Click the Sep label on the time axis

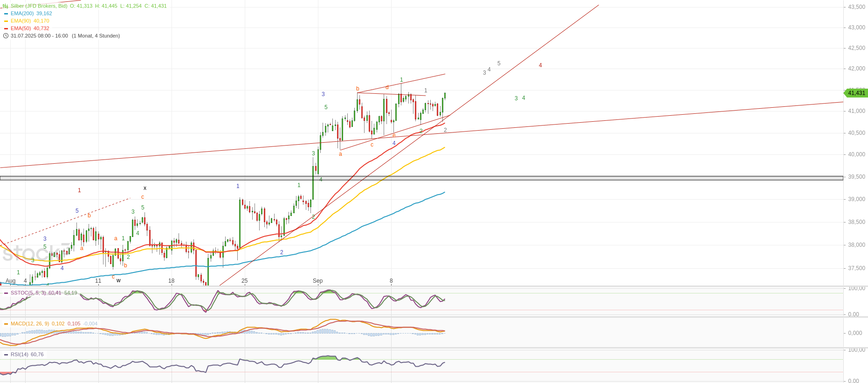[x=317, y=281]
